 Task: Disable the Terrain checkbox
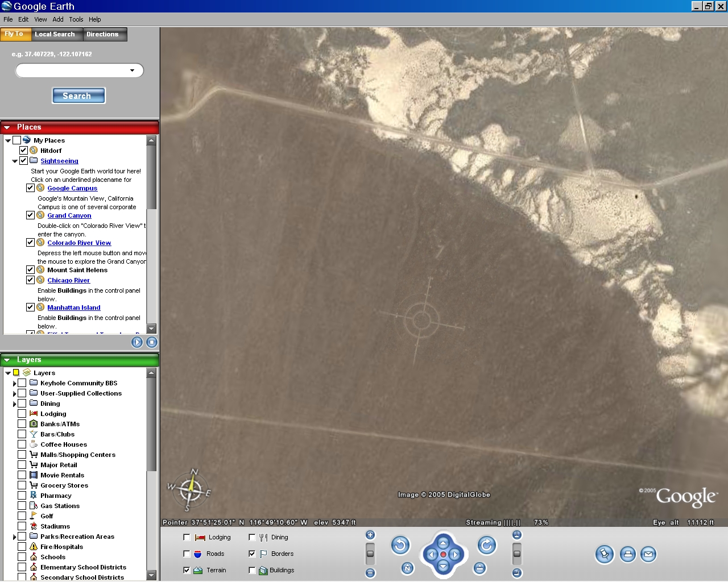coord(187,570)
